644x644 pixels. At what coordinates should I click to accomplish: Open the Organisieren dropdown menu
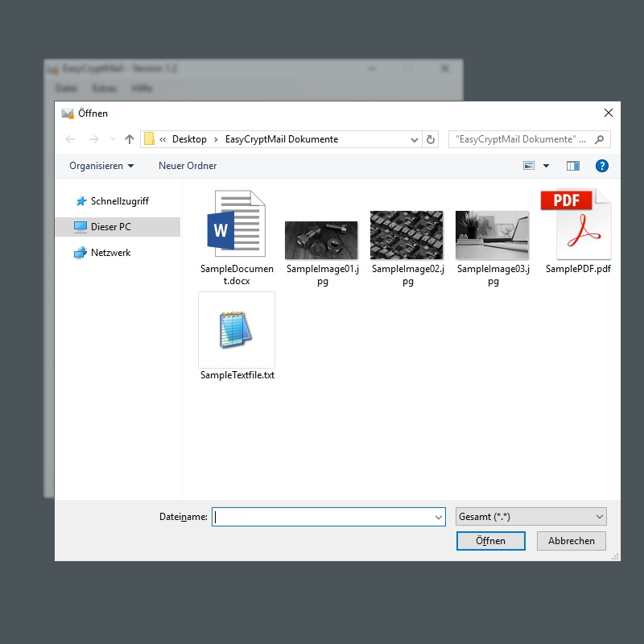coord(101,166)
